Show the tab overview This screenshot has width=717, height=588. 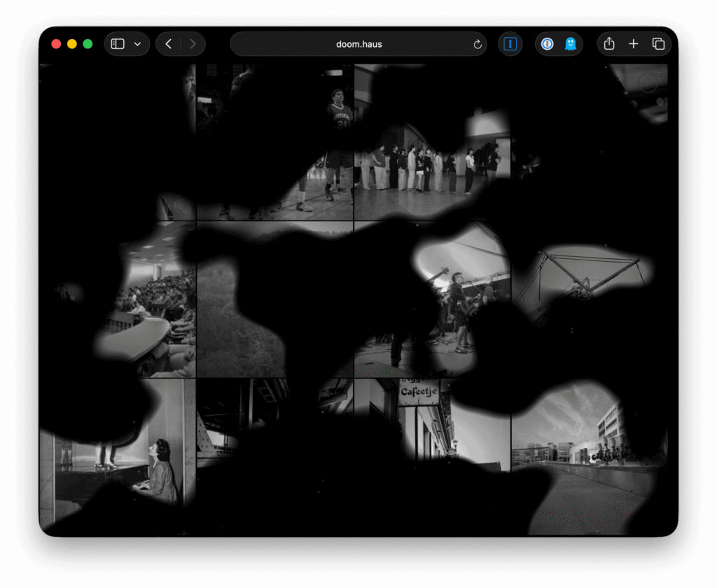[658, 44]
